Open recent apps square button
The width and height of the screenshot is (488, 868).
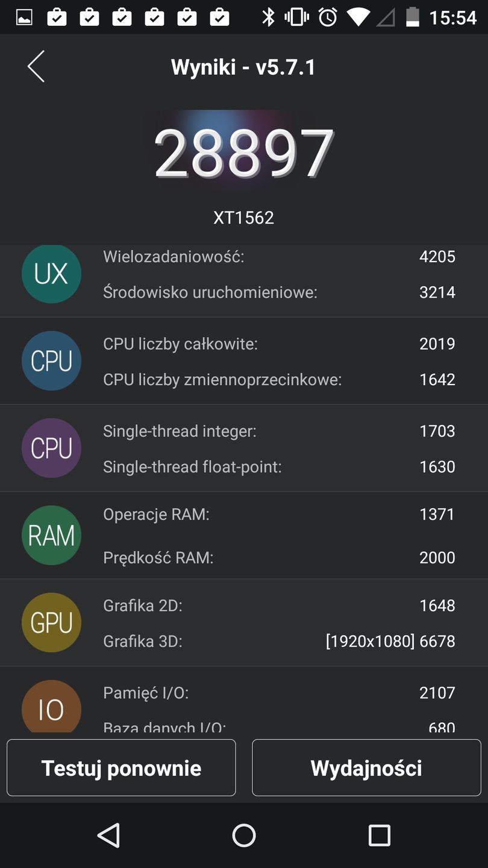(x=379, y=835)
